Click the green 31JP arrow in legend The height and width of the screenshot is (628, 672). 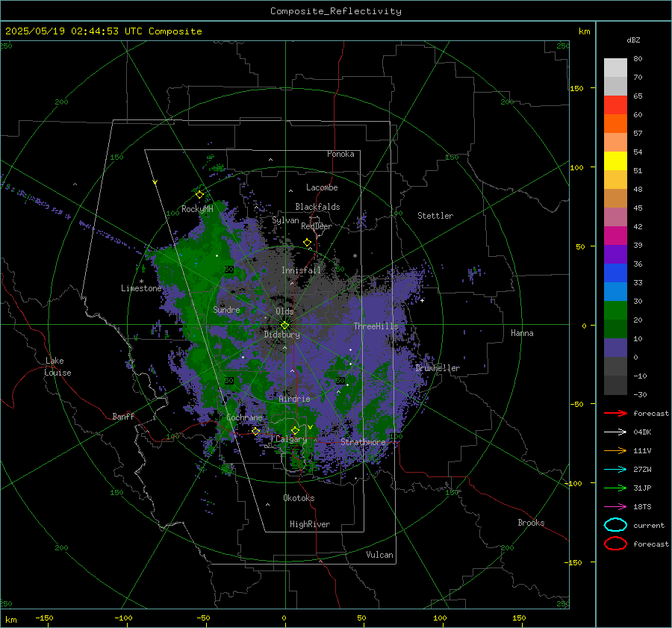pyautogui.click(x=615, y=488)
